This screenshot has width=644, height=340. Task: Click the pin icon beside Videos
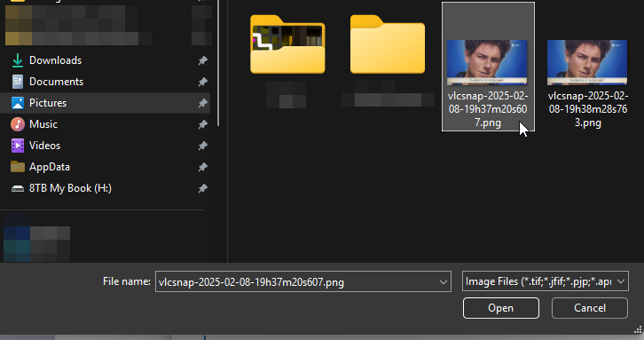[202, 146]
